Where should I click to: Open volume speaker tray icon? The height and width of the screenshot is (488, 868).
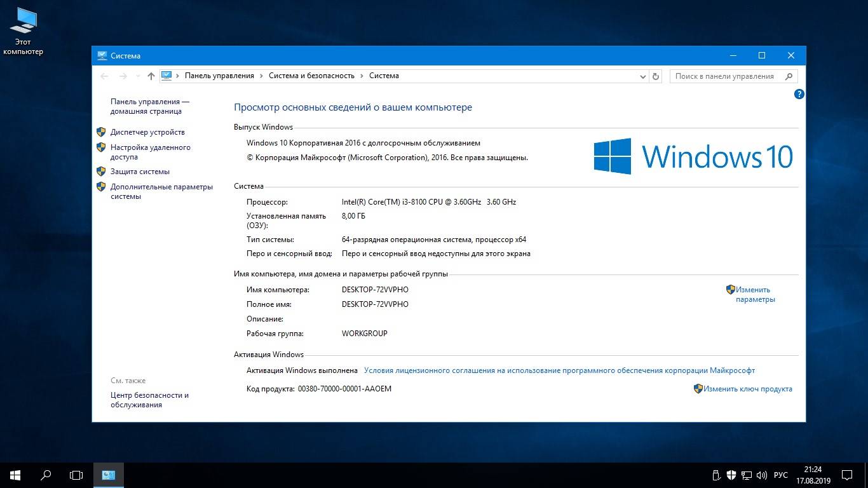(762, 475)
